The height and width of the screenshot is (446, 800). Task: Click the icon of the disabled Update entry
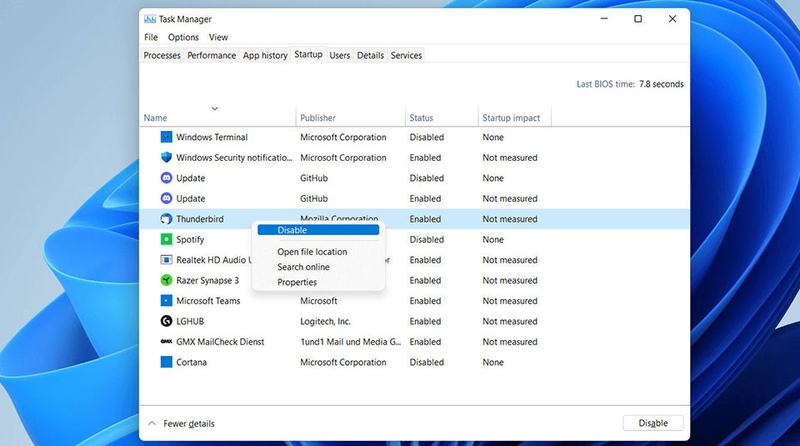point(166,178)
